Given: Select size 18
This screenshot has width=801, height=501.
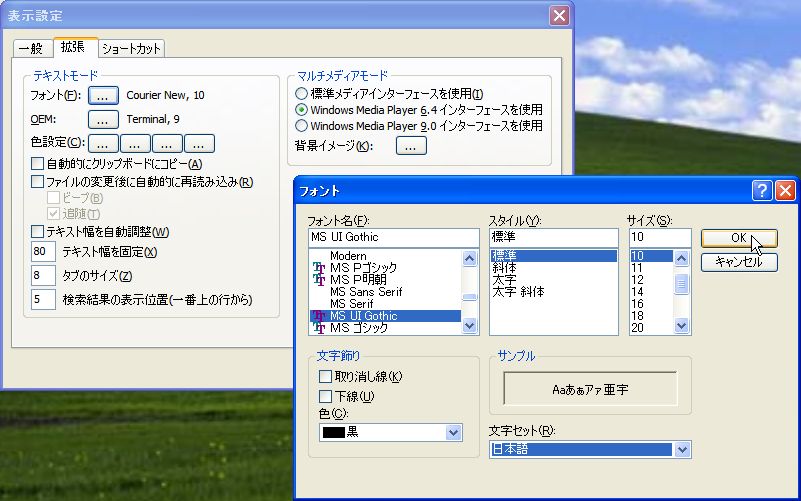Looking at the screenshot, I should pyautogui.click(x=637, y=316).
